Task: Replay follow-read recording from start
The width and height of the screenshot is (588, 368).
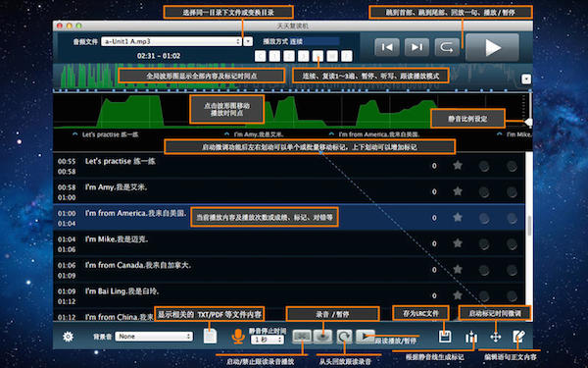Action: tap(344, 337)
